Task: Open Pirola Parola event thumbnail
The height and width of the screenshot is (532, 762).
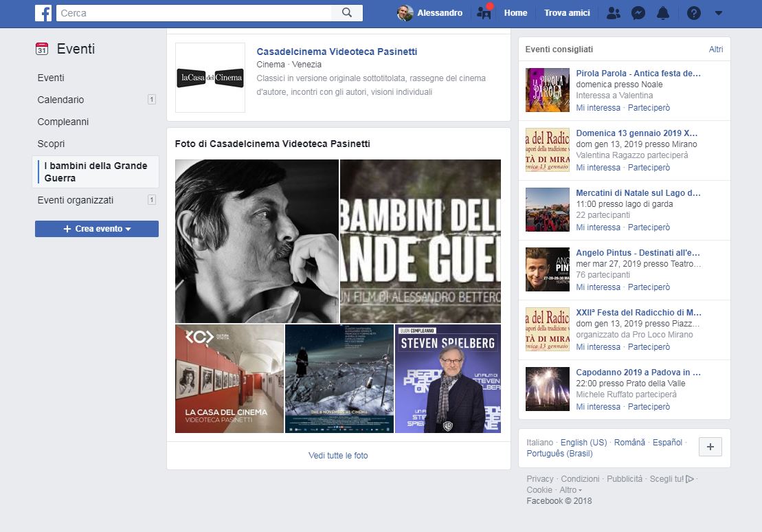Action: click(547, 90)
